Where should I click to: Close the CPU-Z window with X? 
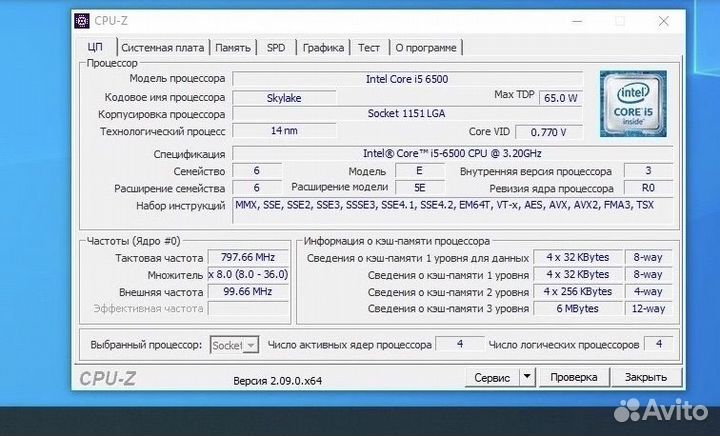click(664, 21)
